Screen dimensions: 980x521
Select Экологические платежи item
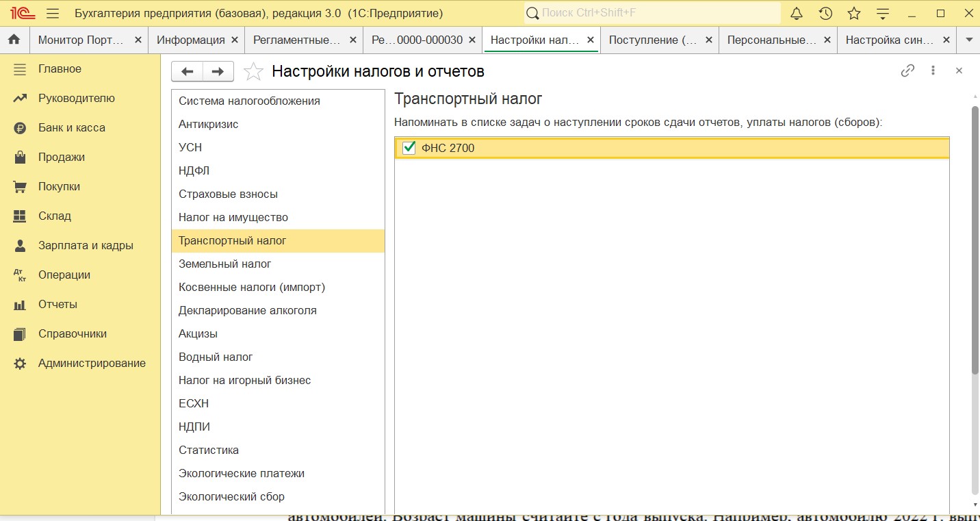coord(278,473)
